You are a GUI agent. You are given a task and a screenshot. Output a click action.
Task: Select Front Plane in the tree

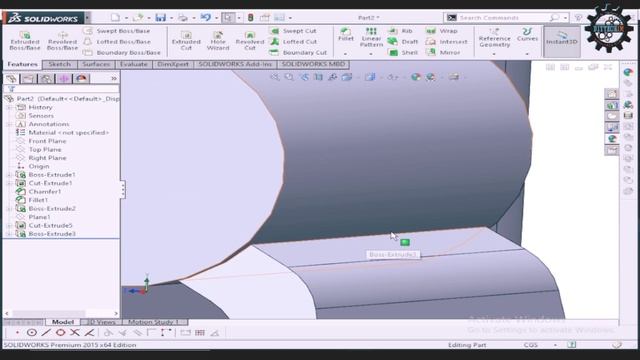point(47,141)
